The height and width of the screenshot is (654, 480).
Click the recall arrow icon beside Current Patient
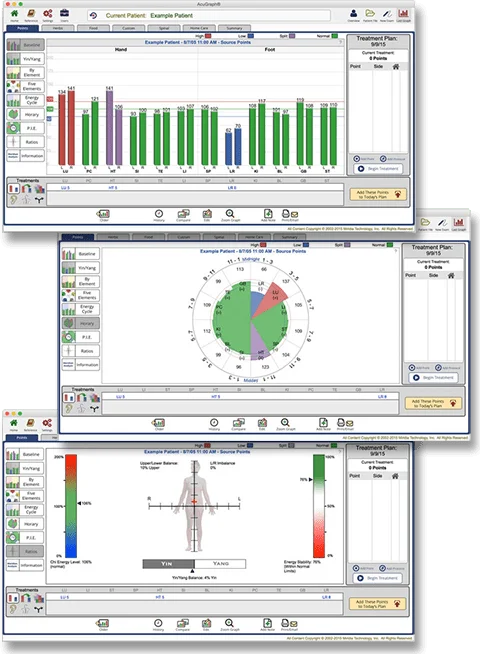[93, 15]
